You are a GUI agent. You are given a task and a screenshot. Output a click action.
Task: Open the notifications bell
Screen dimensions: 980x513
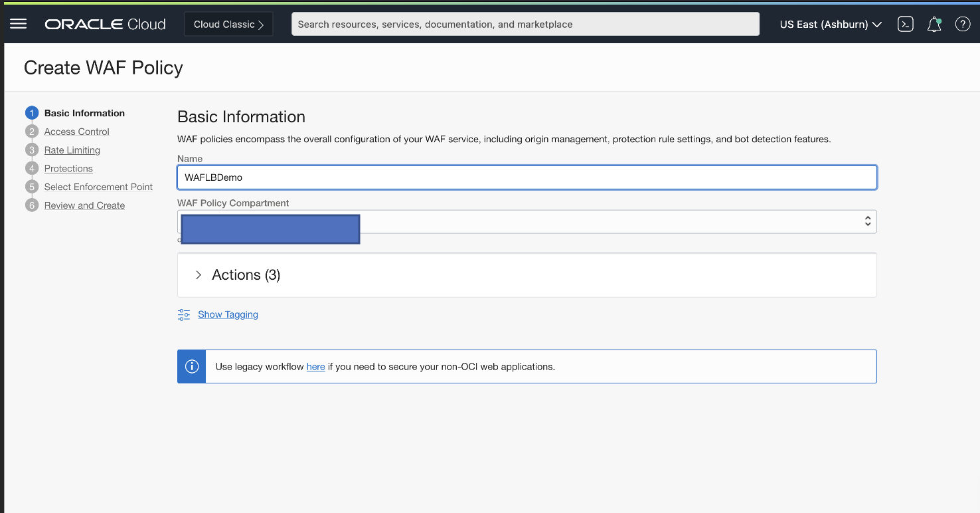(934, 24)
